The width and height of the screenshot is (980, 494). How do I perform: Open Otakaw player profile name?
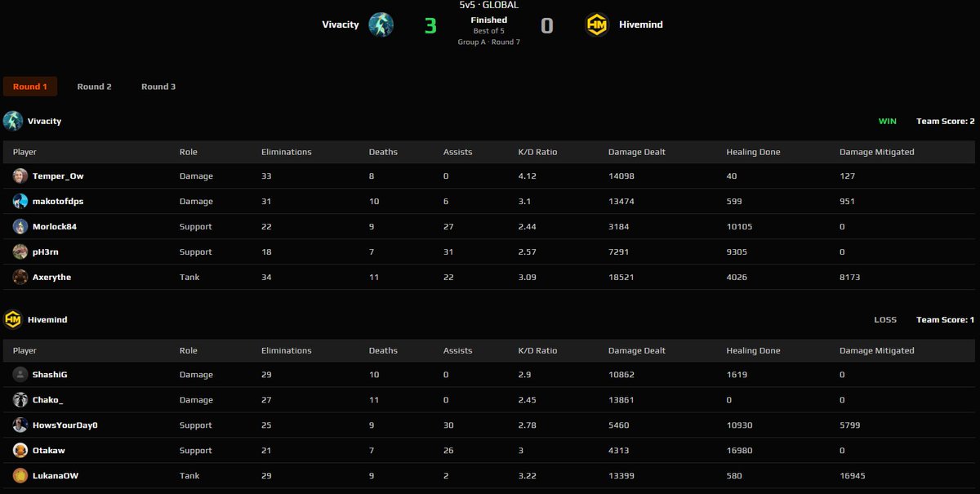(48, 450)
